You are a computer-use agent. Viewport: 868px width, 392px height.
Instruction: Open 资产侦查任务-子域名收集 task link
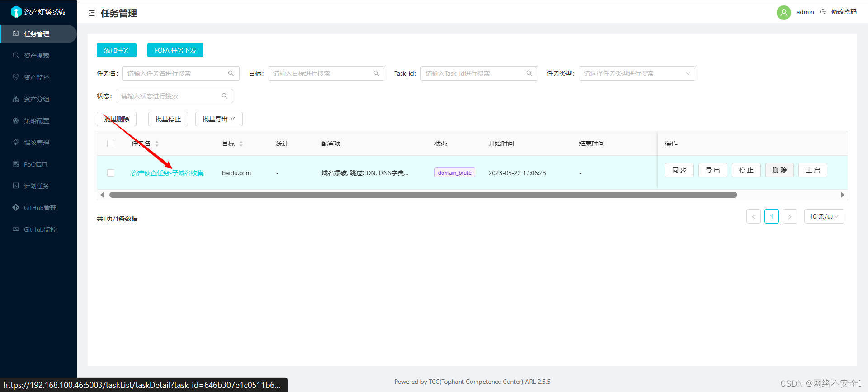tap(168, 173)
